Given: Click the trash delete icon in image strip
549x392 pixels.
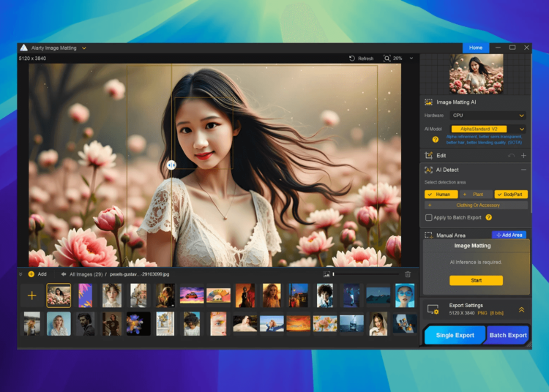Looking at the screenshot, I should 408,274.
